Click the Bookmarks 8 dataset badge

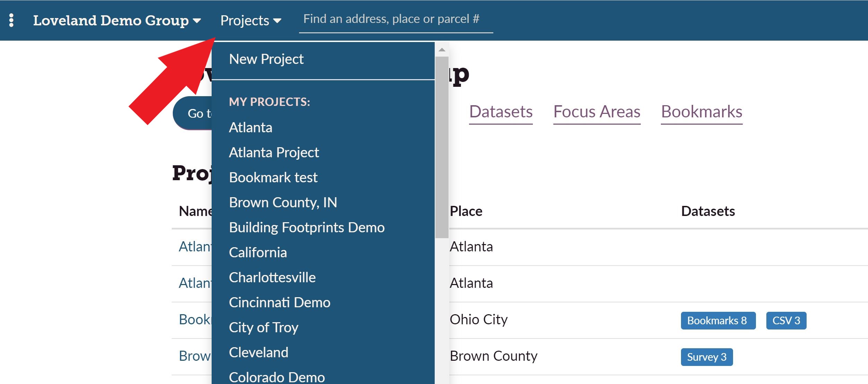pyautogui.click(x=718, y=320)
